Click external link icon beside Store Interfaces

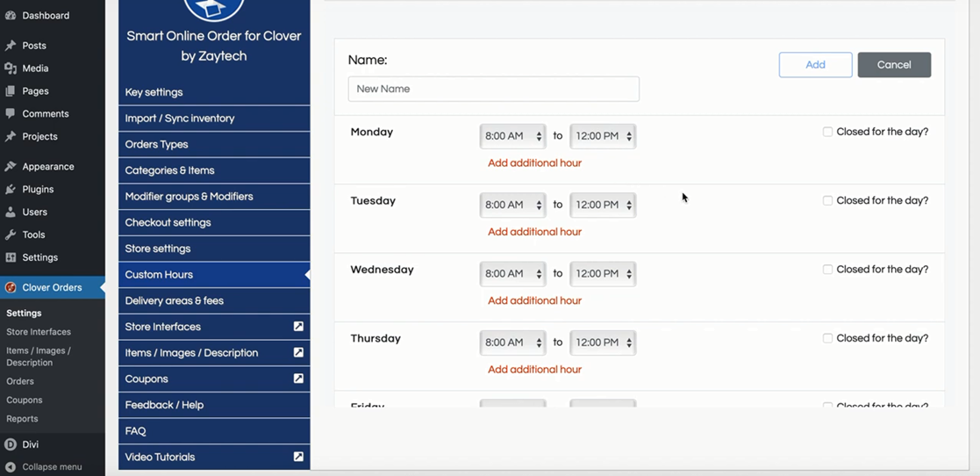click(299, 327)
